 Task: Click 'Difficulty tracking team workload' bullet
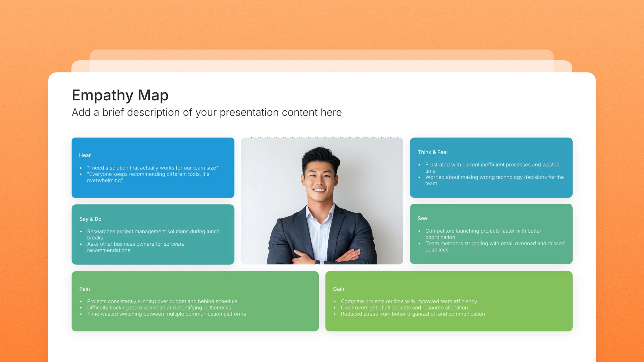click(159, 307)
